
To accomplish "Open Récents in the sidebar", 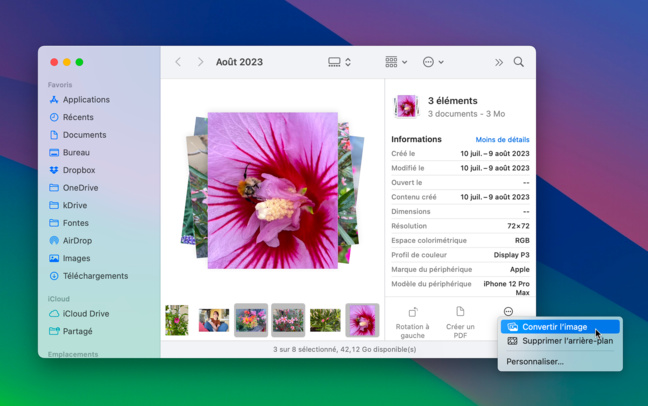I will pos(71,117).
